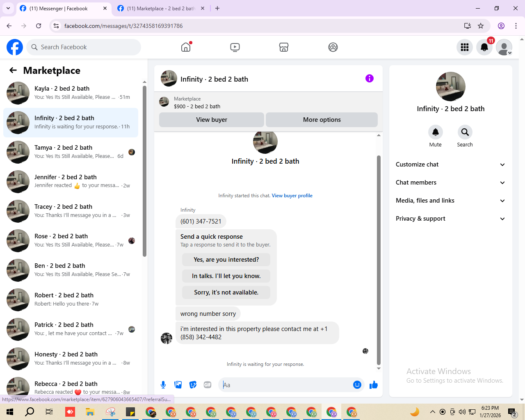Open Honesty · 2 bed 2 bath conversation
This screenshot has height=420, width=525.
(x=71, y=359)
